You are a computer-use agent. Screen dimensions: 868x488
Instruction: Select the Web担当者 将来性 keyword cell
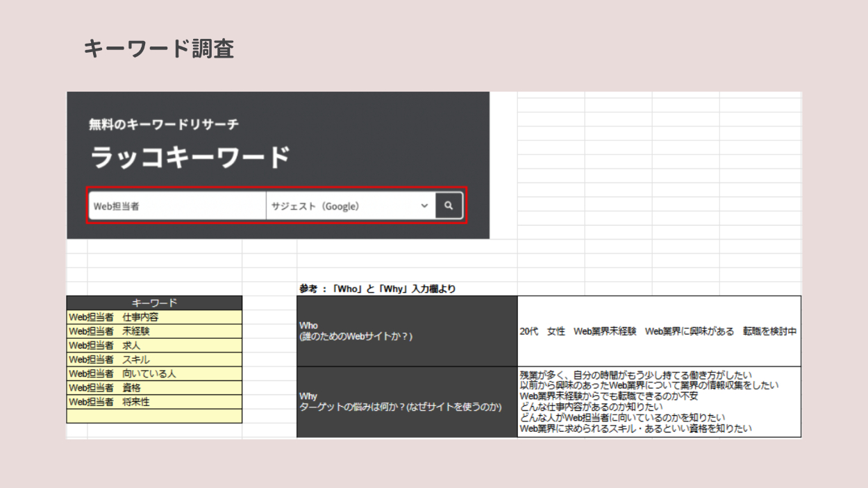(x=154, y=402)
